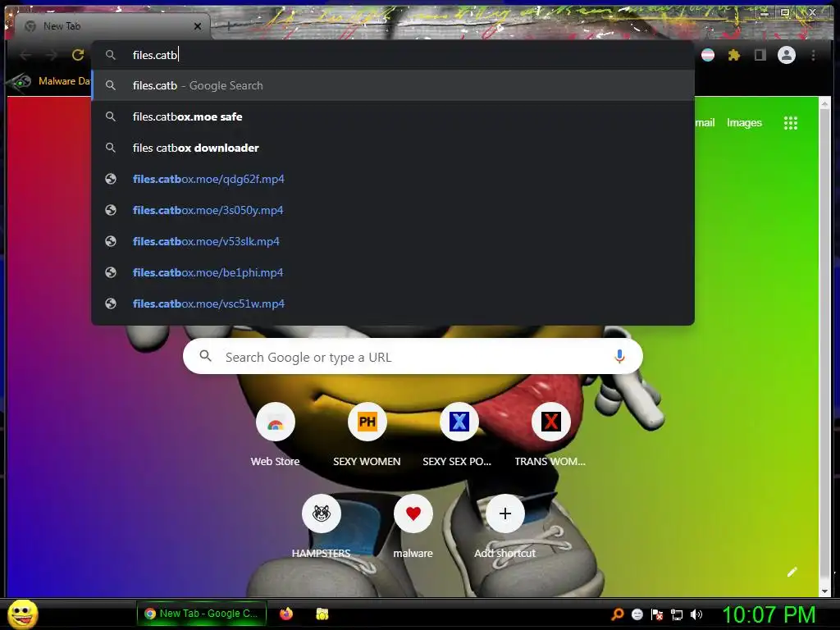Click the reload page button
Viewport: 840px width, 630px height.
click(x=78, y=55)
